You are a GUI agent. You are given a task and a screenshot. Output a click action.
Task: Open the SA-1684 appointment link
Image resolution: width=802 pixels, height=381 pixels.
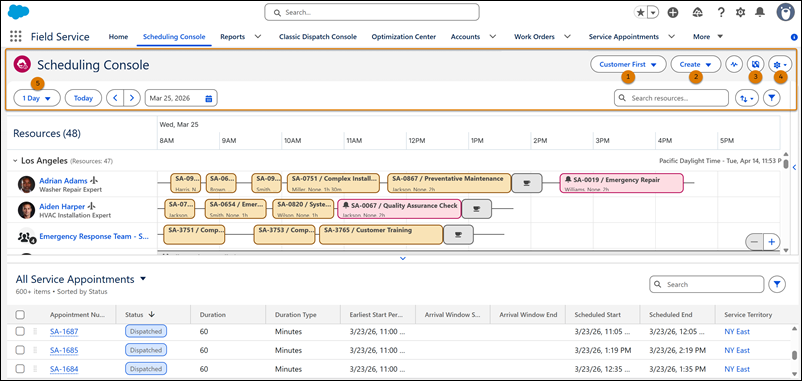64,369
